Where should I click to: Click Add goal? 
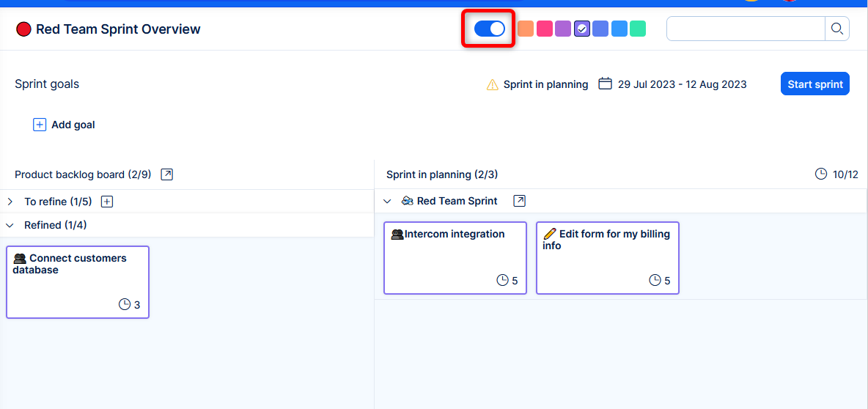pos(65,125)
